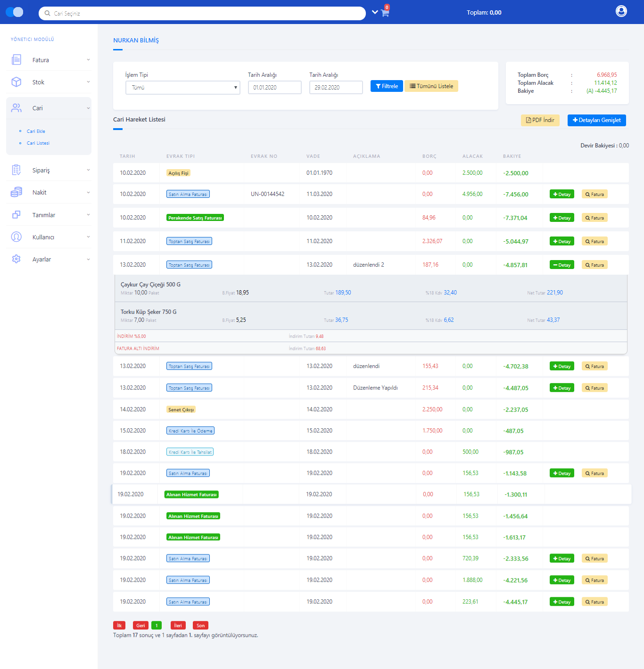Click the Perakende Satış Faturası label
644x669 pixels.
(x=195, y=218)
